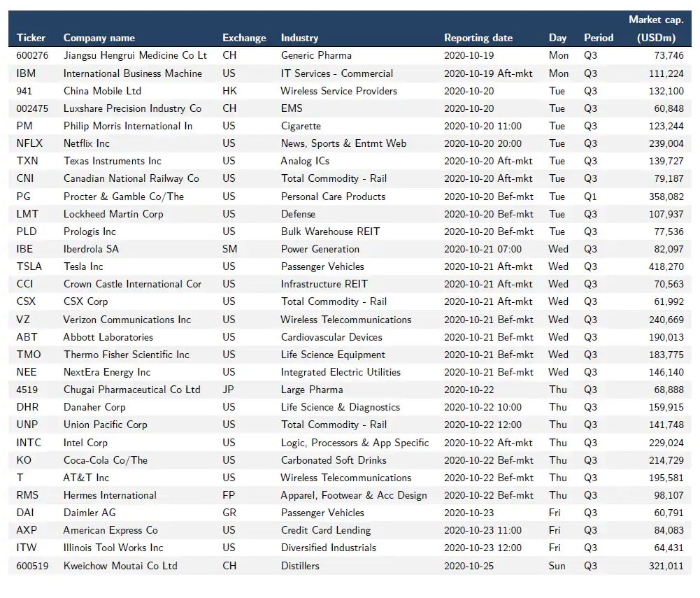
Task: Click Life Science Equipment cell
Action: [333, 355]
